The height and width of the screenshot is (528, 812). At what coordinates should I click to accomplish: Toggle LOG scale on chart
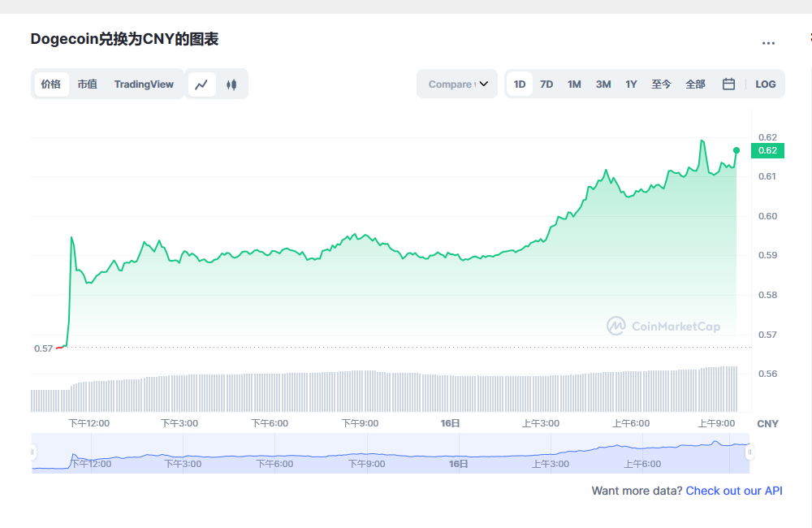click(x=765, y=84)
